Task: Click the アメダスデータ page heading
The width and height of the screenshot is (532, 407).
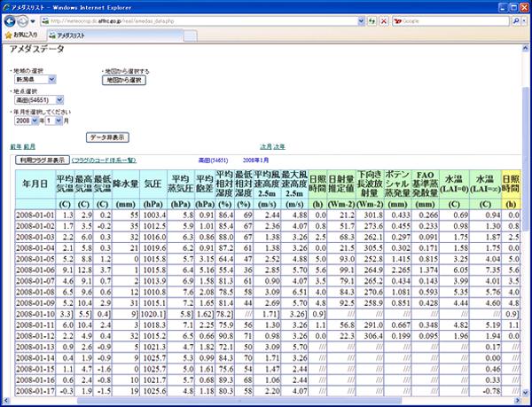Action: [x=37, y=49]
